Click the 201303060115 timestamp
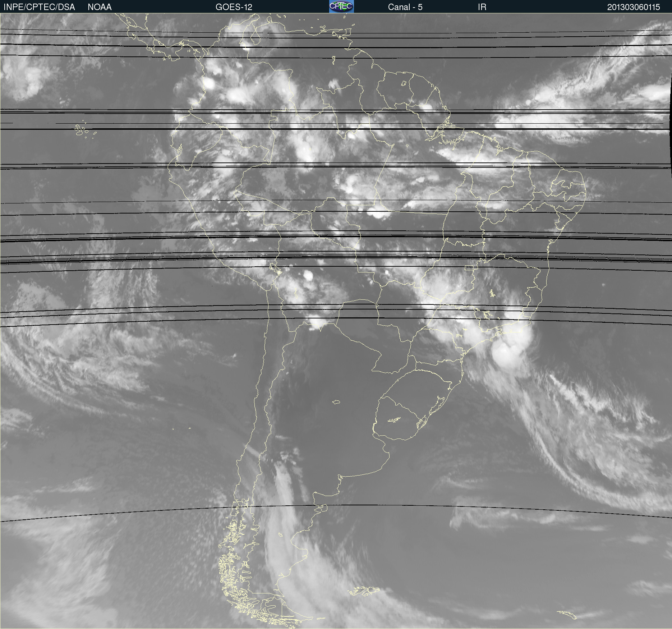The image size is (672, 629). click(x=634, y=7)
